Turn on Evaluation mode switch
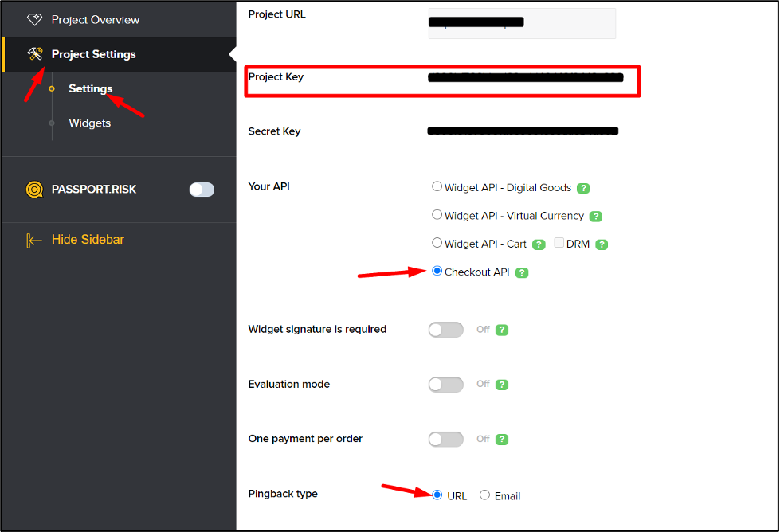780x532 pixels. tap(445, 385)
